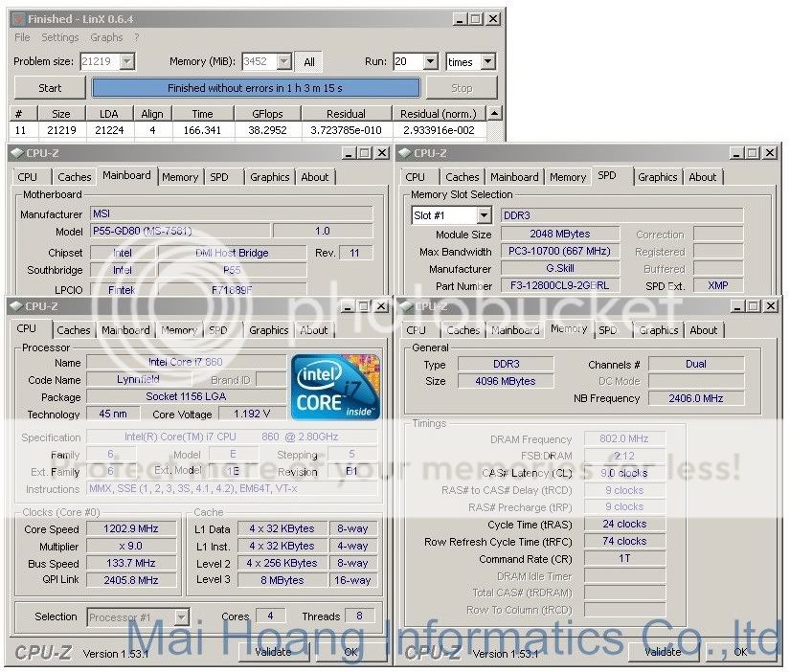Click the SPD Ext. value 'XMP'
The height and width of the screenshot is (672, 790).
click(718, 285)
